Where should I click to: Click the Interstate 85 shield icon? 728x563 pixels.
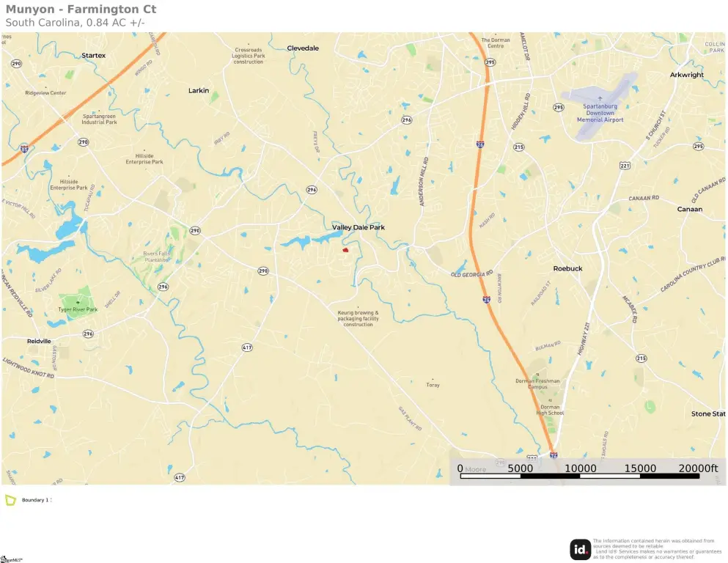point(24,149)
